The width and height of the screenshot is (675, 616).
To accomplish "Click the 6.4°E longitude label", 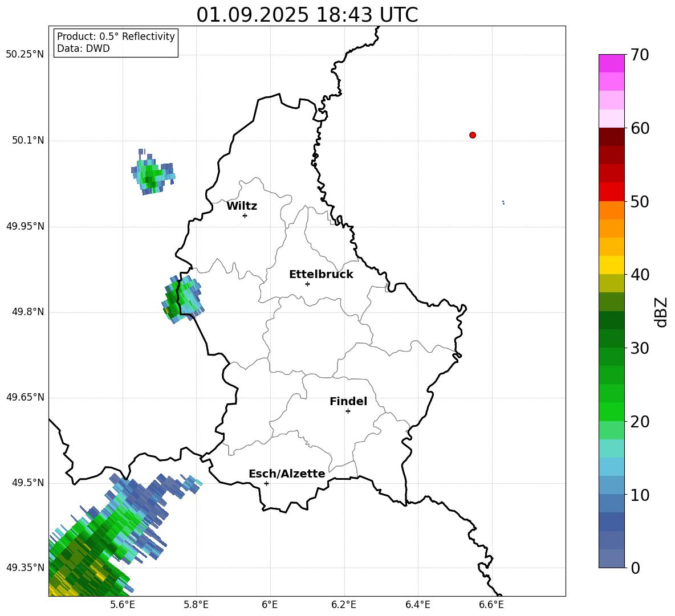I will click(417, 605).
